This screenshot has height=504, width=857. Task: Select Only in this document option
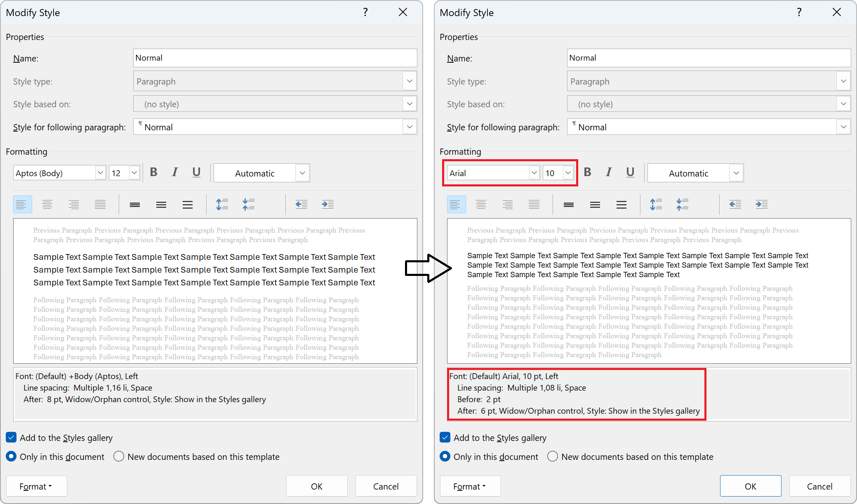click(11, 457)
